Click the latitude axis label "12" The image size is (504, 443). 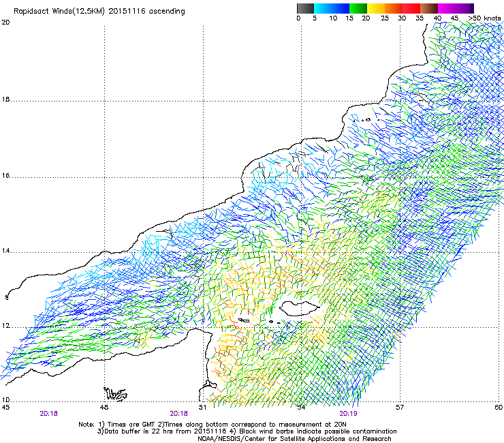click(5, 326)
